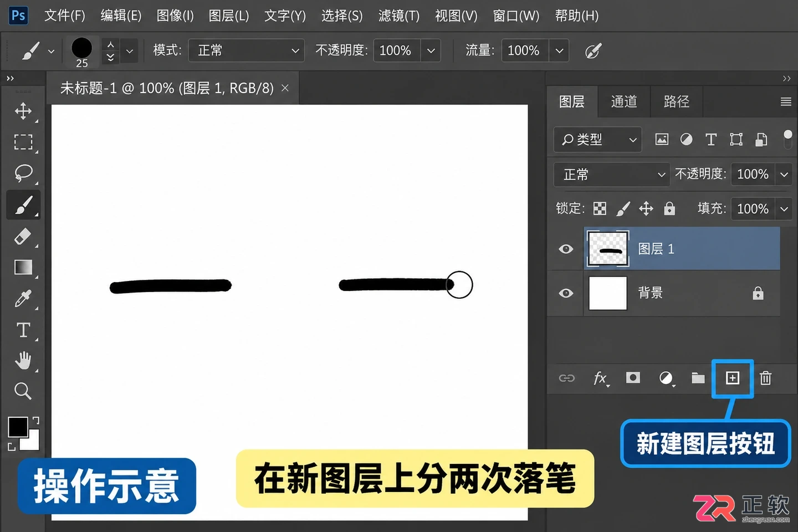Viewport: 798px width, 532px height.
Task: Select the Zoom tool
Action: (23, 391)
